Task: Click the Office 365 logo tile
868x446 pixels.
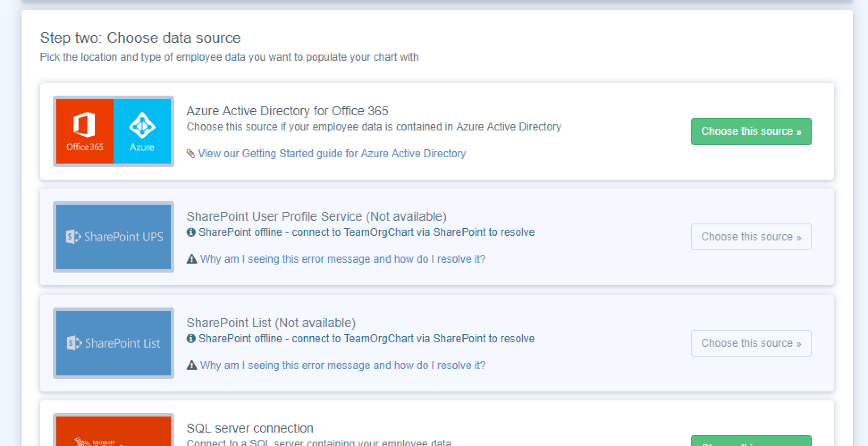Action: tap(85, 131)
